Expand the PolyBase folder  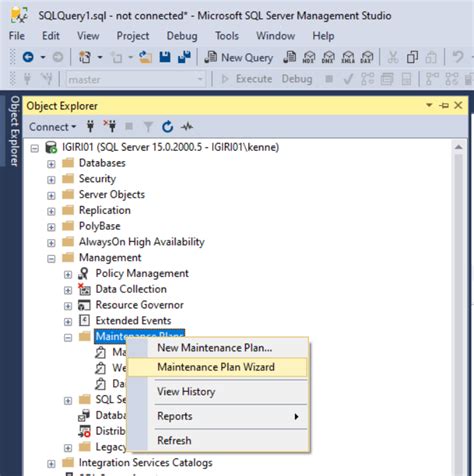51,227
